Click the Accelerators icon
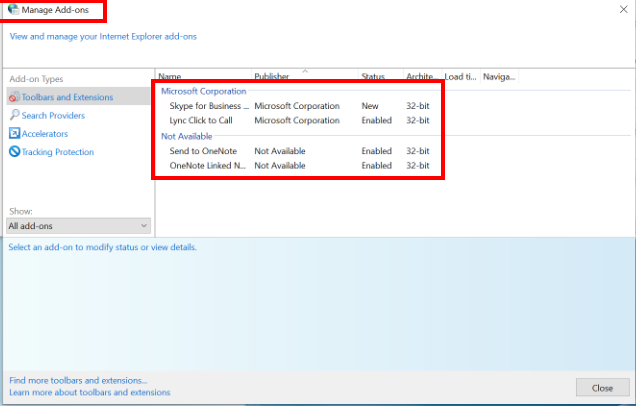This screenshot has width=636, height=406. tap(15, 134)
